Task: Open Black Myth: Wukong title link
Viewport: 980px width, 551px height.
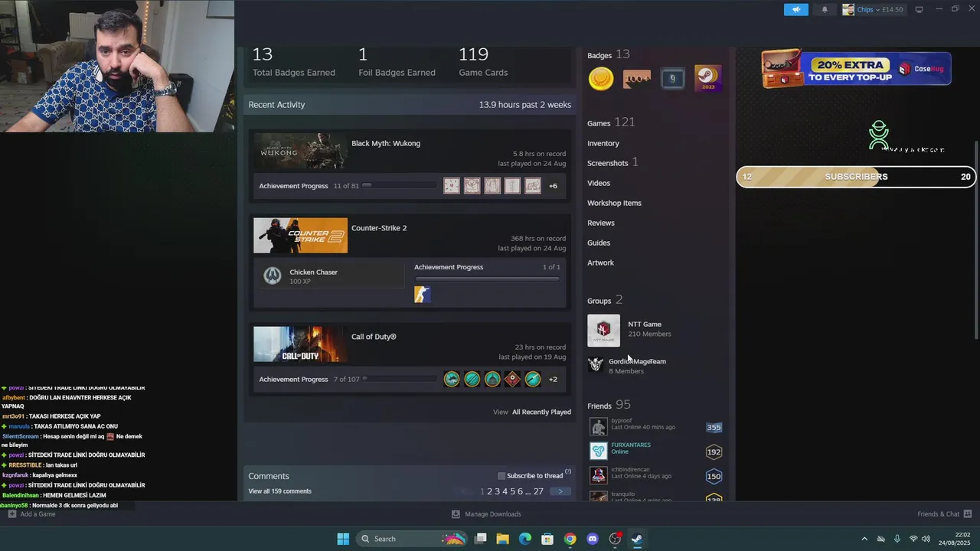Action: [386, 143]
